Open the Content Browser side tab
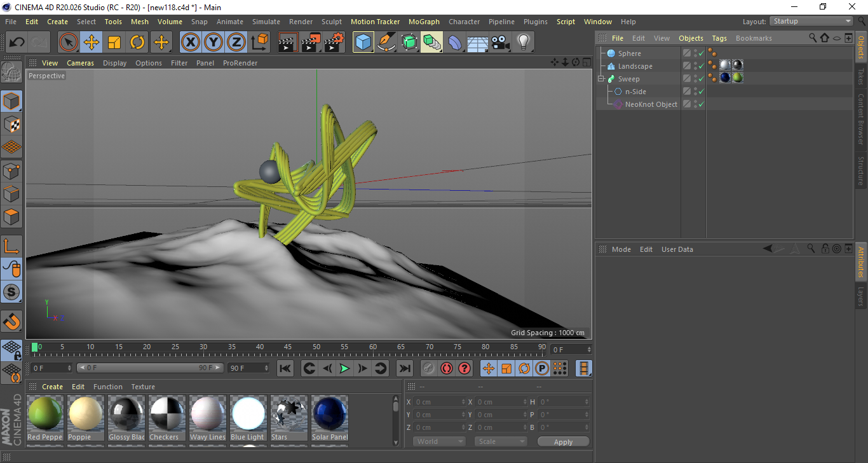The image size is (868, 463). tap(861, 120)
